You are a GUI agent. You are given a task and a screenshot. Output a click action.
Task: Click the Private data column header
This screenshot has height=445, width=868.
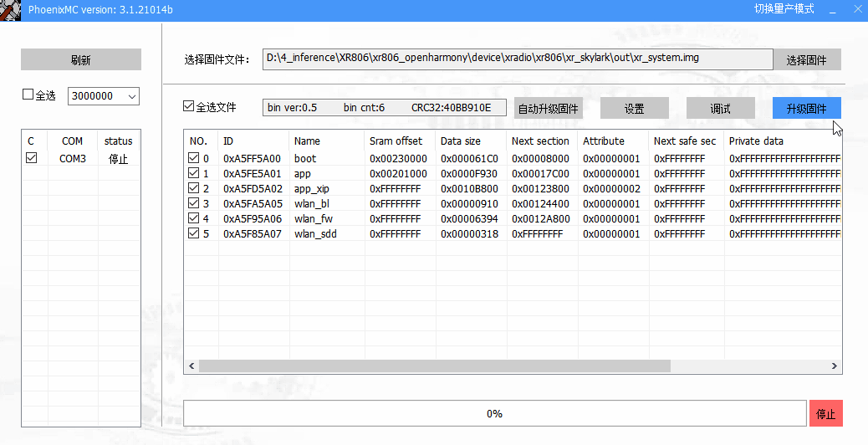coord(783,141)
